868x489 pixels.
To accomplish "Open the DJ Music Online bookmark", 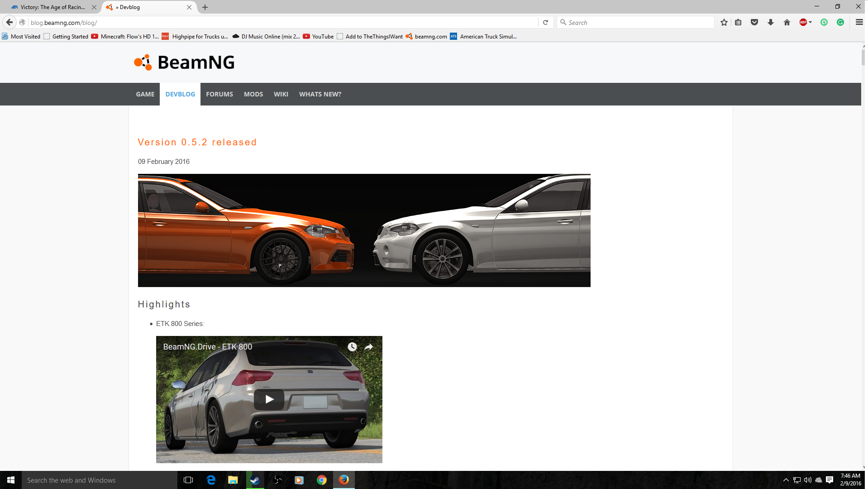I will [266, 37].
